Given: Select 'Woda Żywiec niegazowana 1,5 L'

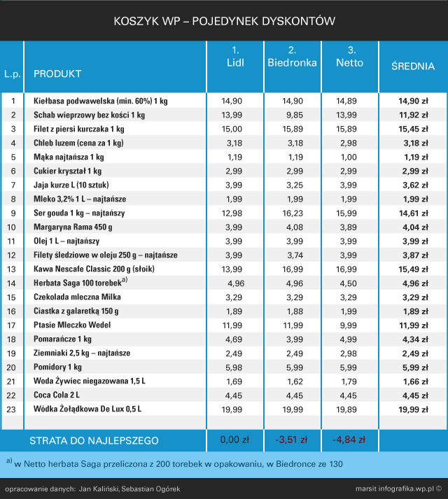Looking at the screenshot, I should (x=90, y=381).
